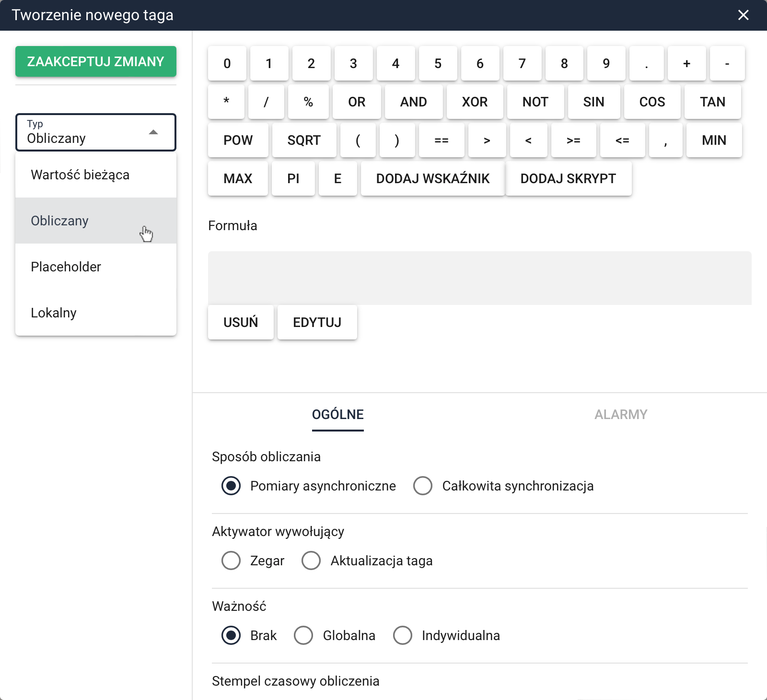Insert equality == operator

[442, 140]
